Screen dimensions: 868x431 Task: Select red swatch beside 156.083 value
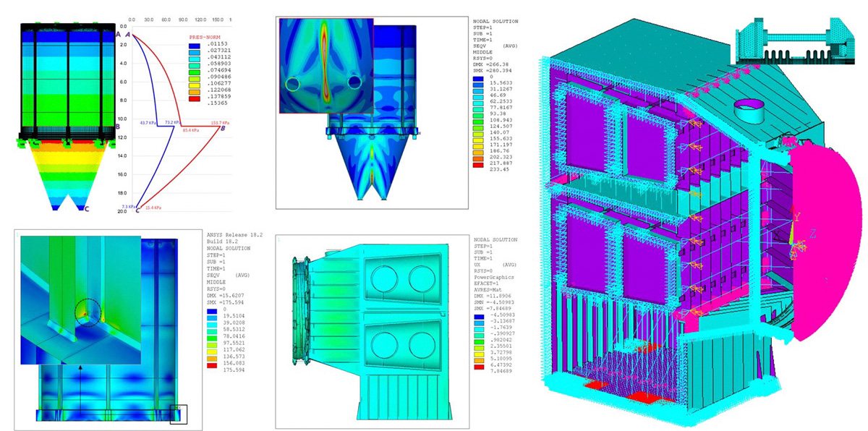click(x=212, y=365)
